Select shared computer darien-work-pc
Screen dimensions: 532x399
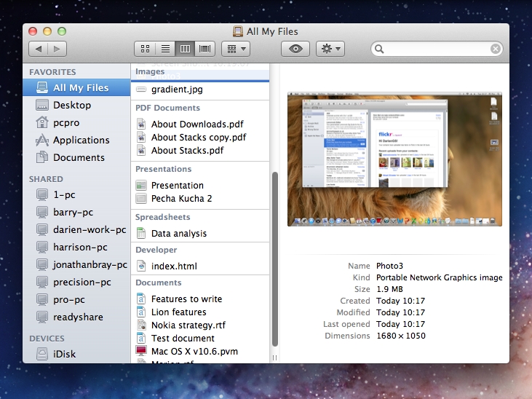pyautogui.click(x=90, y=229)
